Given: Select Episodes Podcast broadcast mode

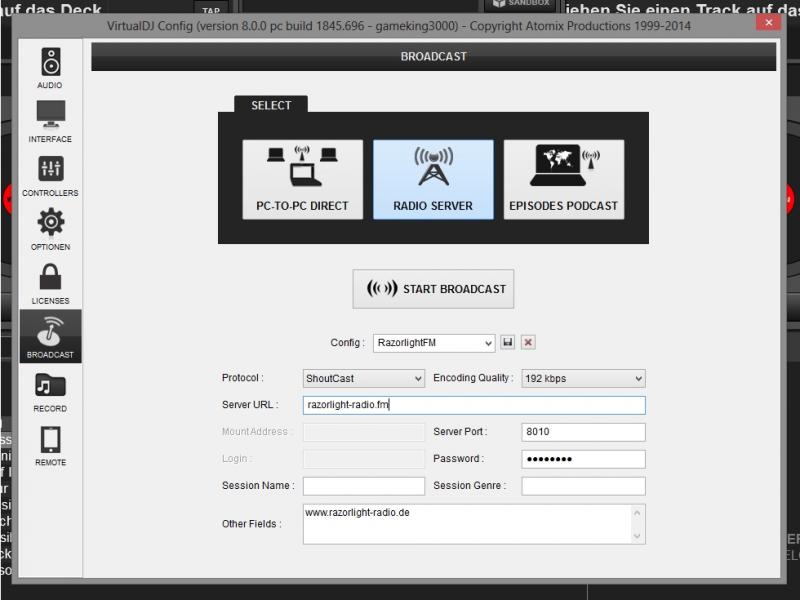Looking at the screenshot, I should 563,179.
